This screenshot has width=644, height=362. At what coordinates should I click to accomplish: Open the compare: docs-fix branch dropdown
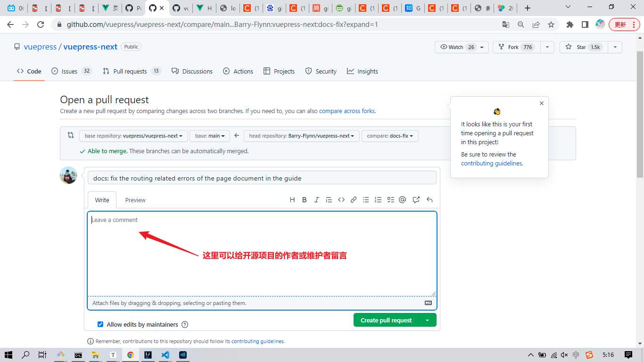390,136
